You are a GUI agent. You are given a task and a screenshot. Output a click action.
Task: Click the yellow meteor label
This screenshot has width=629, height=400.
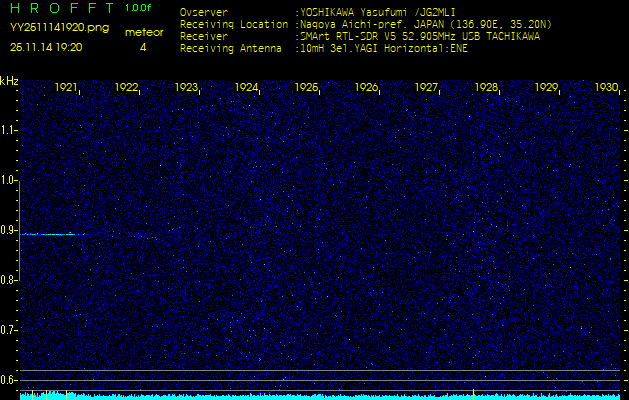coord(143,32)
